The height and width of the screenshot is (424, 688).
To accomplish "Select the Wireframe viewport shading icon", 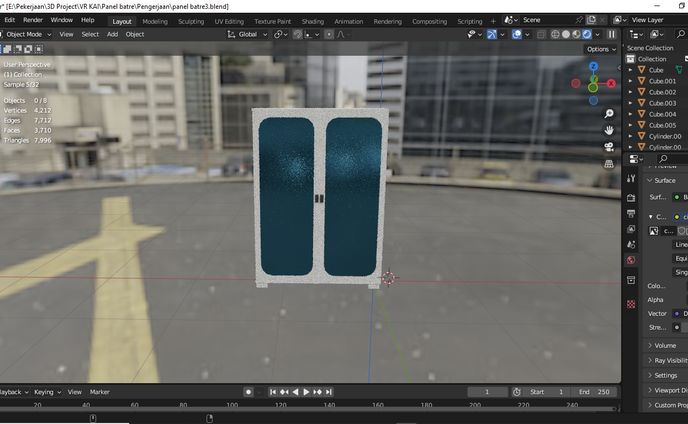I will click(555, 34).
